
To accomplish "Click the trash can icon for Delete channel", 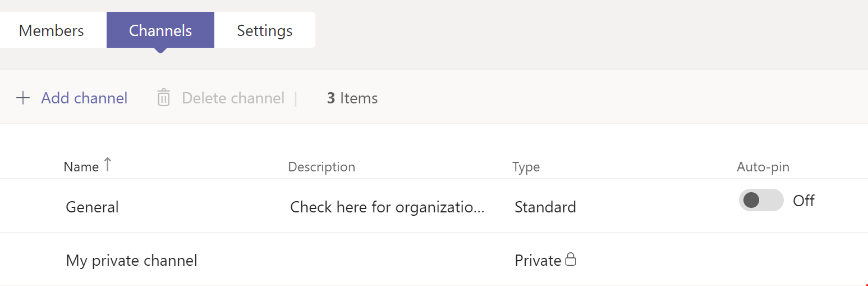I will click(163, 98).
